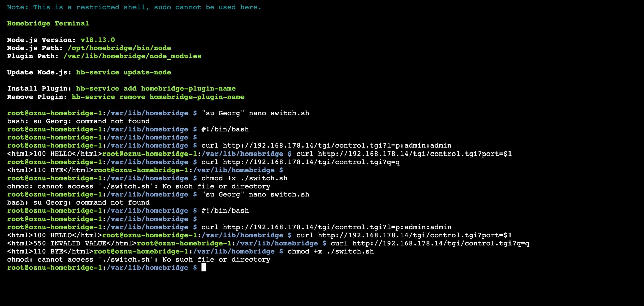Click the Update Node.js label
The height and width of the screenshot is (306, 644).
39,72
